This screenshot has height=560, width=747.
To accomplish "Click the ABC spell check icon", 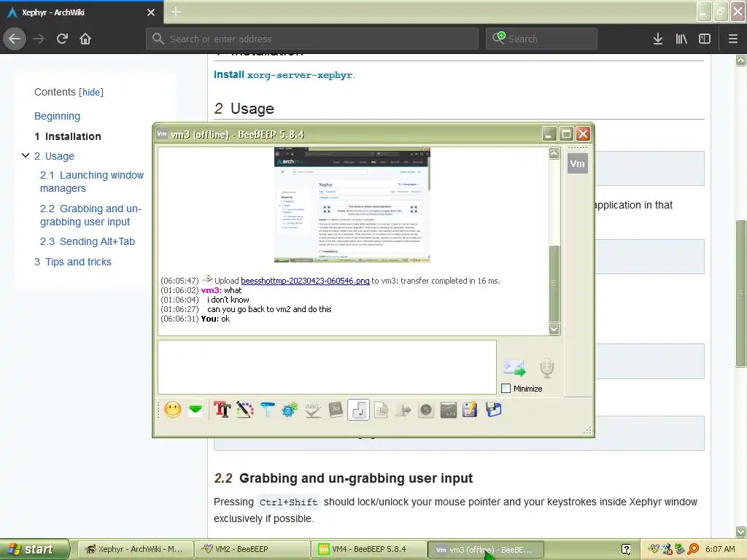I will (312, 410).
